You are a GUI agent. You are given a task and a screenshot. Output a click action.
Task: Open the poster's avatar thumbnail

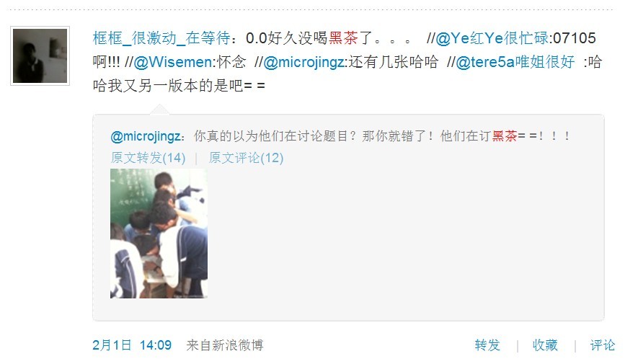point(40,56)
